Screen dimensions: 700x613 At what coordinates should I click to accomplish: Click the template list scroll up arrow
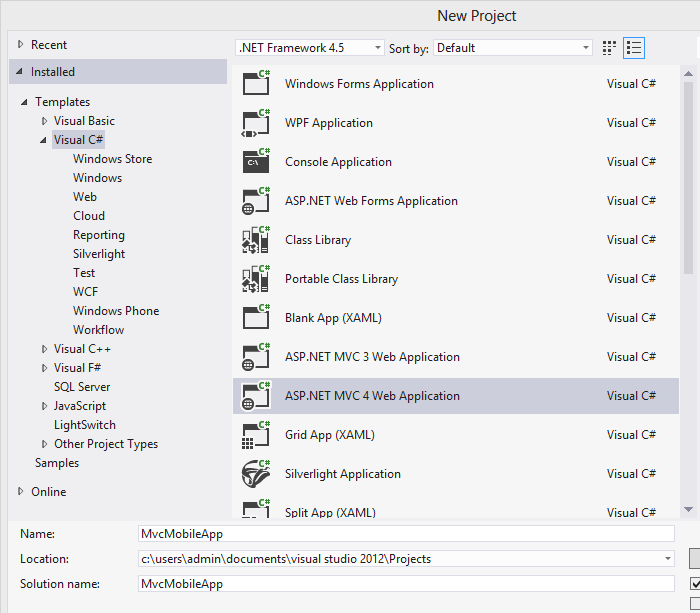(x=688, y=73)
